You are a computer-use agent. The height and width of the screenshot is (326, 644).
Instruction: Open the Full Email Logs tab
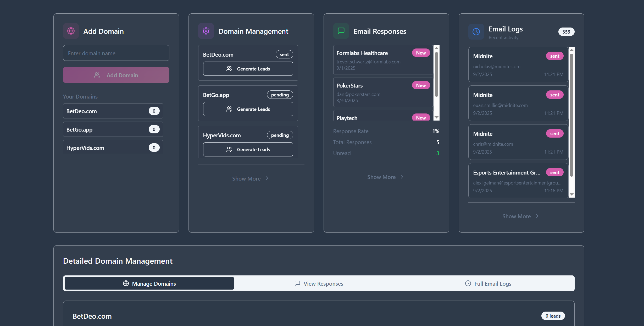(488, 284)
